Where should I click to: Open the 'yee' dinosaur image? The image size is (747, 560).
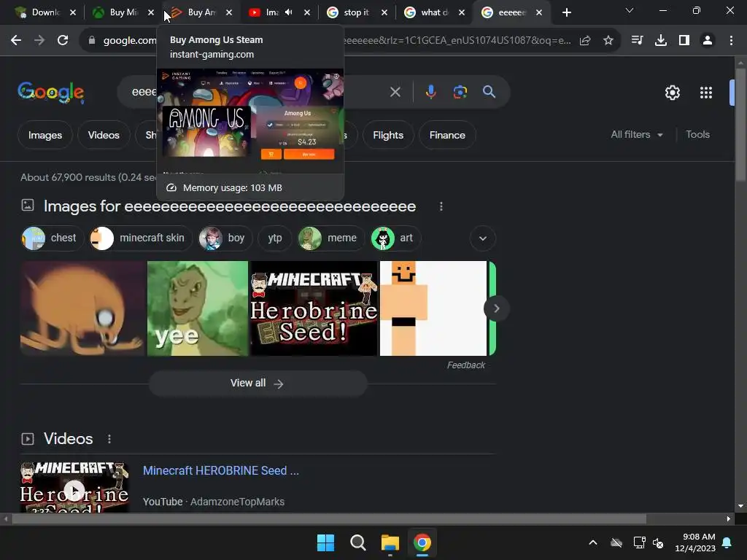point(197,308)
